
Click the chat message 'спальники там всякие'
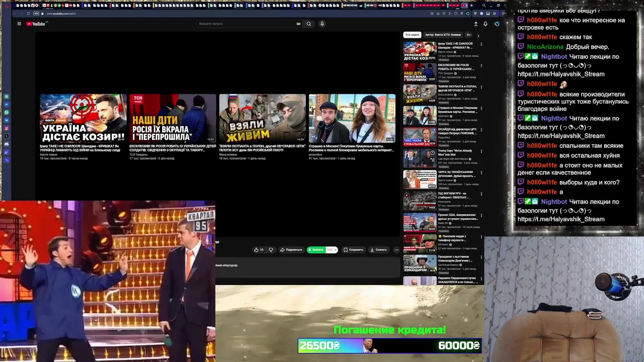click(x=591, y=146)
